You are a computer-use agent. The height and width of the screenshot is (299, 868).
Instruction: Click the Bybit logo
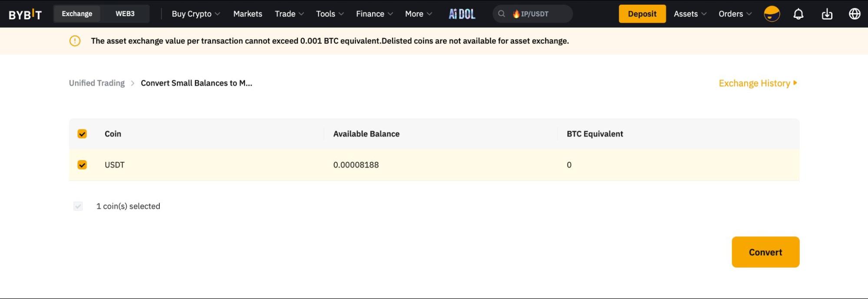coord(25,14)
